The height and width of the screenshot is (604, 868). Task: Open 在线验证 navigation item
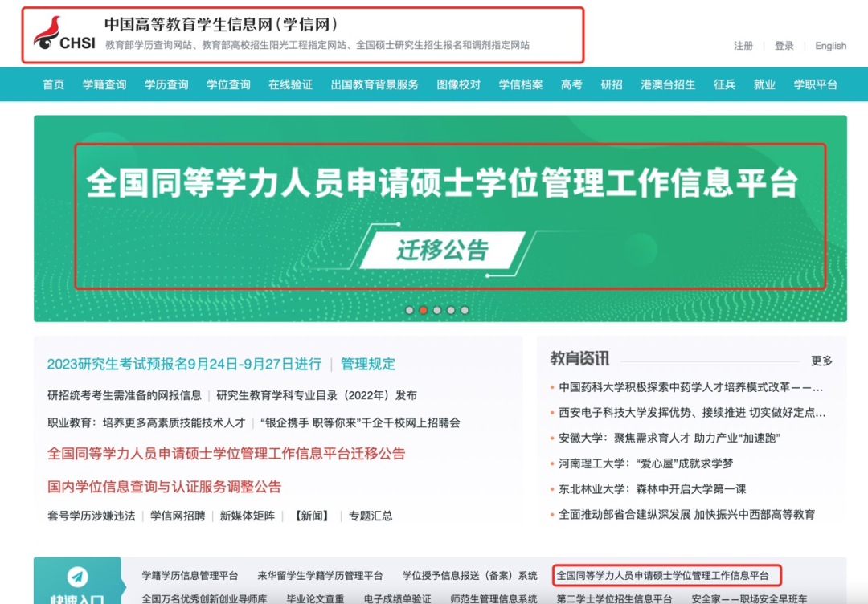point(291,84)
